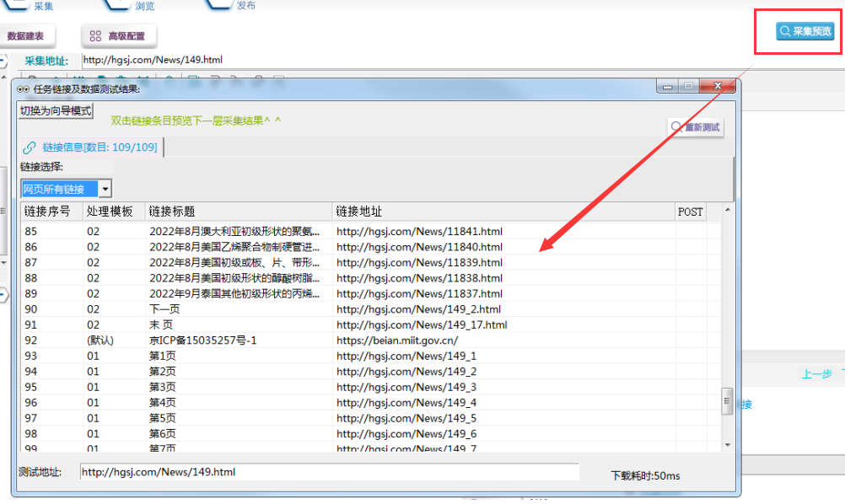Select row 87 link News/11839.html
845x504 pixels.
coord(371,263)
